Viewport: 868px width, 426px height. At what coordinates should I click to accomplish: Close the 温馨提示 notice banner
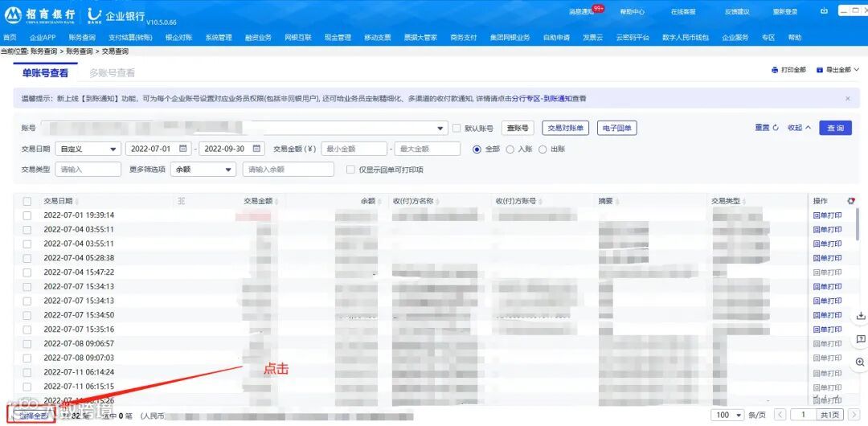coord(848,98)
